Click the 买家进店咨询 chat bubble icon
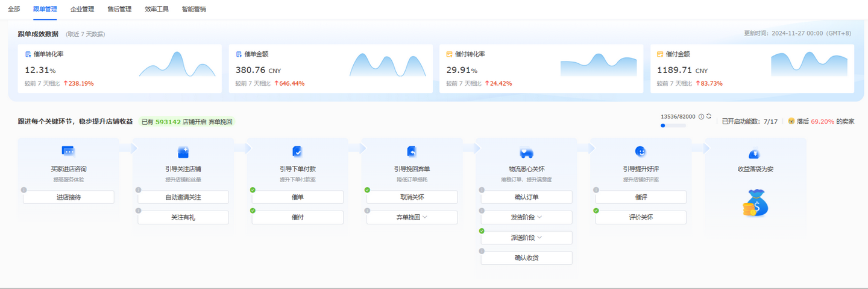 click(68, 151)
